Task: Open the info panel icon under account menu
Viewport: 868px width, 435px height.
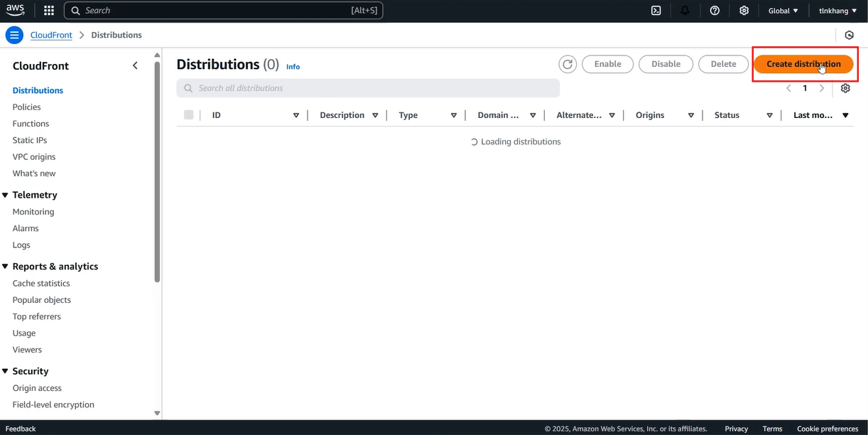Action: [849, 35]
